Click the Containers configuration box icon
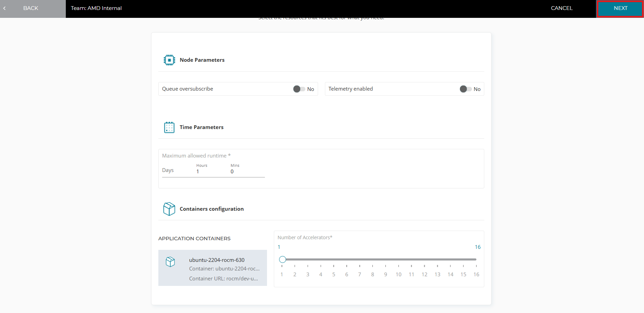This screenshot has height=313, width=644. [x=169, y=209]
